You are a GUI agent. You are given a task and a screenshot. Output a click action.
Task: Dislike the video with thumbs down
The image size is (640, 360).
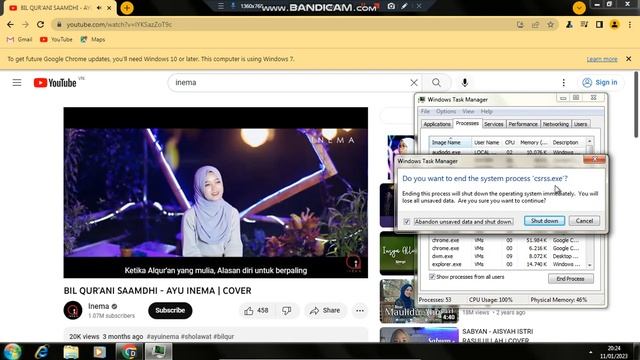287,311
